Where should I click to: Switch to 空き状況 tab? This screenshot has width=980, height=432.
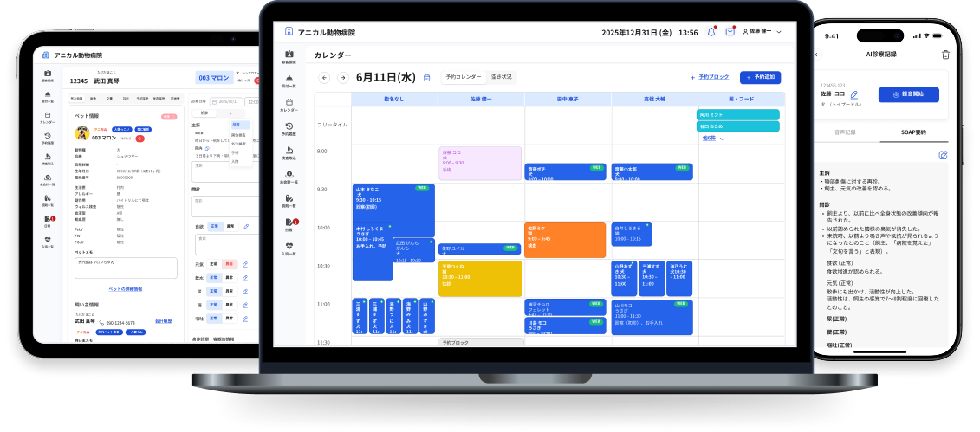(x=500, y=77)
